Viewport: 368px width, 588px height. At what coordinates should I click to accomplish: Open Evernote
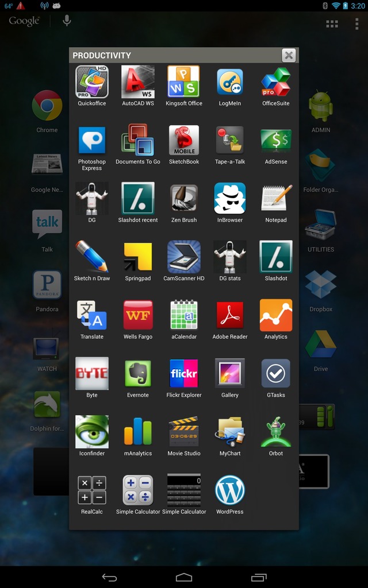[138, 373]
